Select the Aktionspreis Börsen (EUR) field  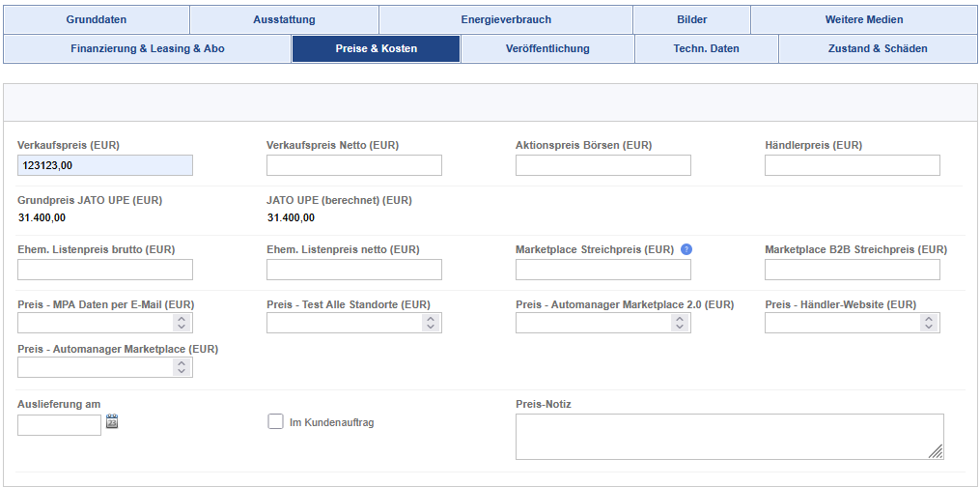coord(603,165)
